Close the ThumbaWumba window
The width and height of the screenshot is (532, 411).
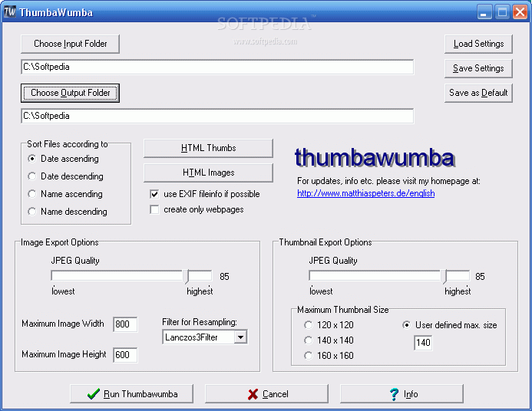point(520,12)
